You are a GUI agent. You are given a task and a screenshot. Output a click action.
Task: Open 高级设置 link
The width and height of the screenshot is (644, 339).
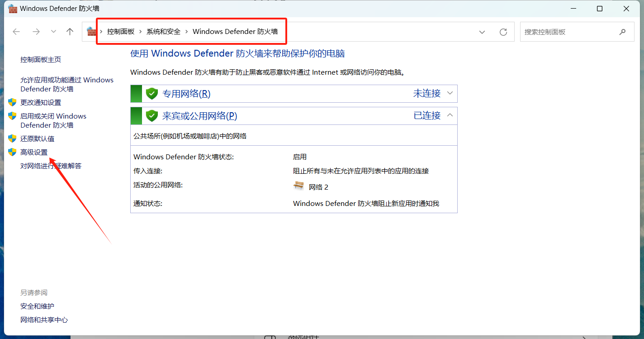(x=34, y=152)
